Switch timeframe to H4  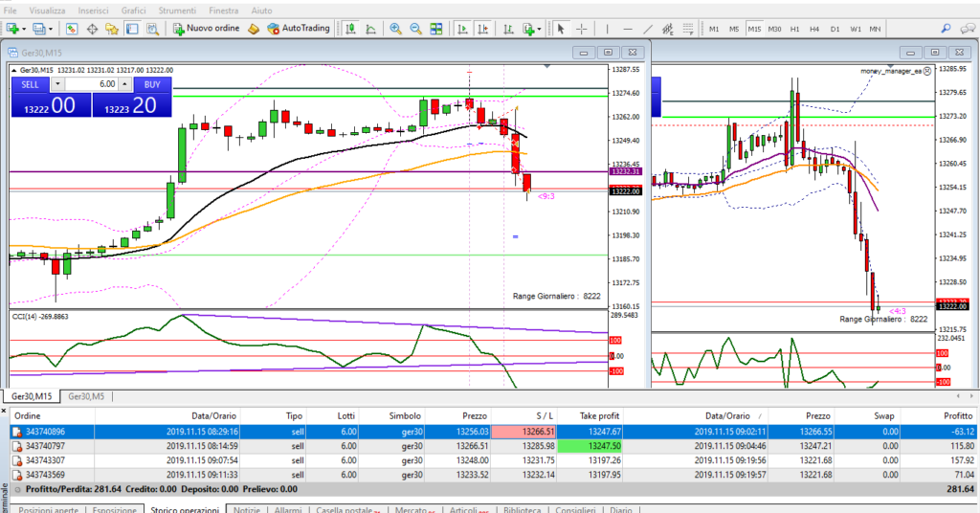click(814, 29)
